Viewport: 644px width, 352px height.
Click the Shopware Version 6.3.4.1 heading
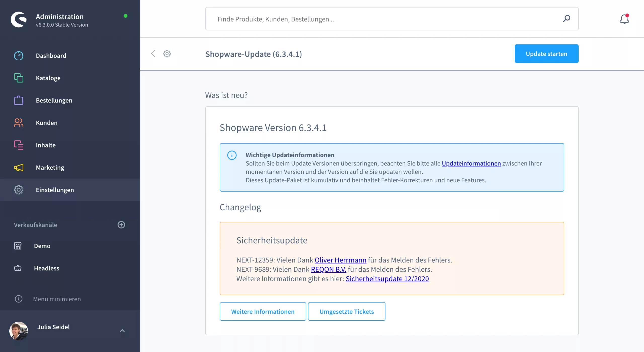(273, 128)
